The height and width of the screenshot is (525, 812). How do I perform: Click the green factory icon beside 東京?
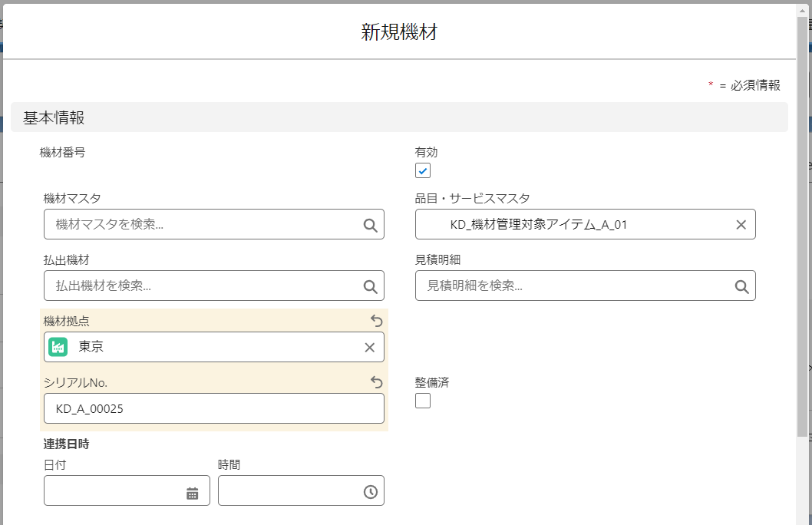[59, 347]
